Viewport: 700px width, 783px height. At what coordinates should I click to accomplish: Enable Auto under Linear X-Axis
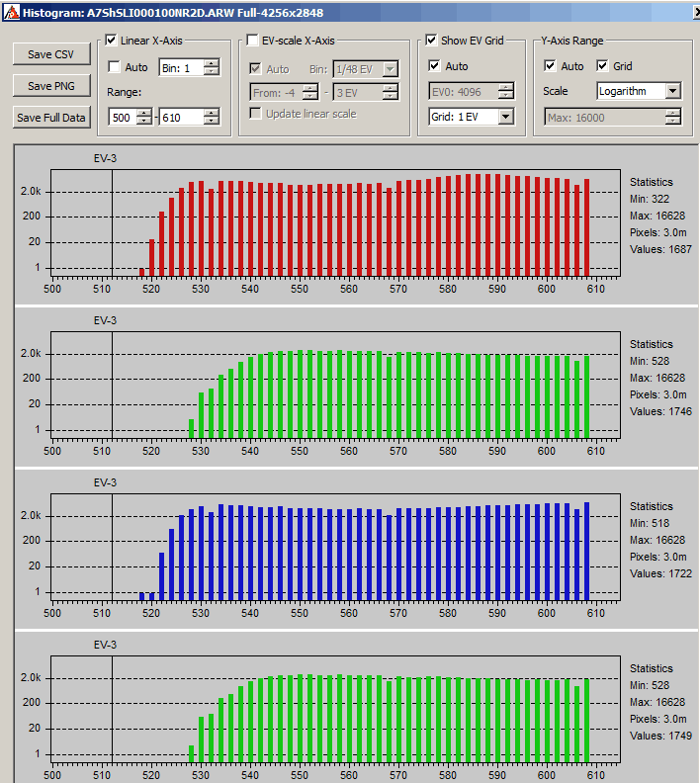click(x=115, y=67)
